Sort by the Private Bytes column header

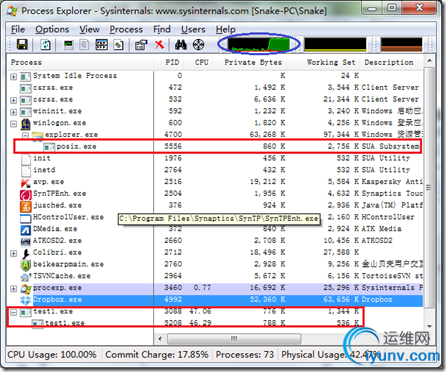pos(253,62)
